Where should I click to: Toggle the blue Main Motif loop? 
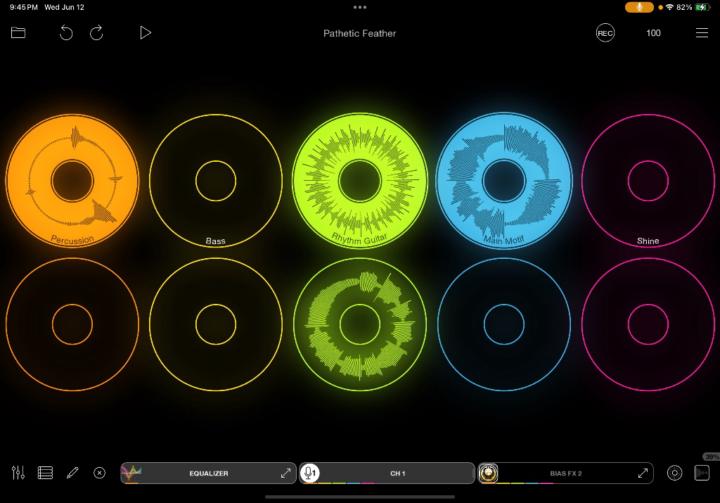click(x=504, y=181)
